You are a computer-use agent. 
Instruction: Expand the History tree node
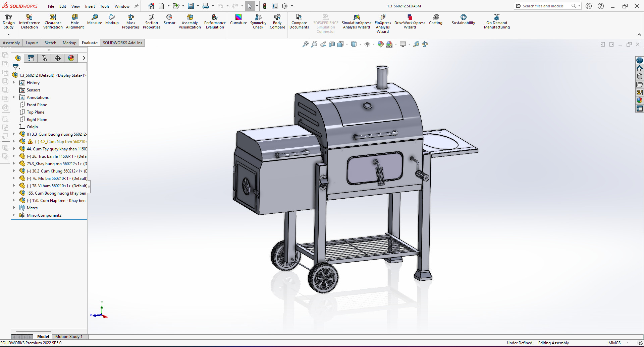pyautogui.click(x=14, y=83)
